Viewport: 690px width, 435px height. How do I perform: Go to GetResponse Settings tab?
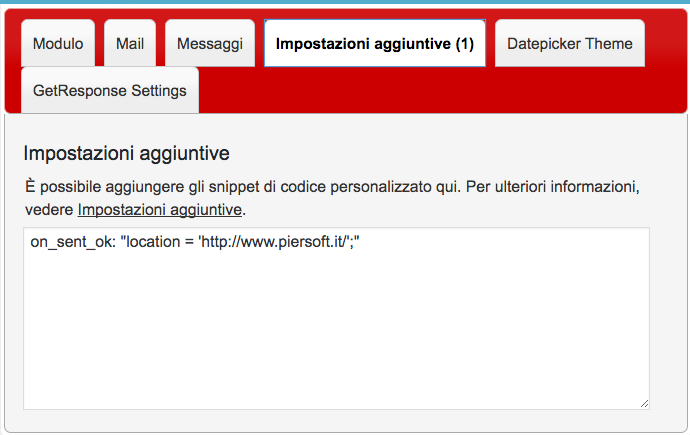click(110, 91)
